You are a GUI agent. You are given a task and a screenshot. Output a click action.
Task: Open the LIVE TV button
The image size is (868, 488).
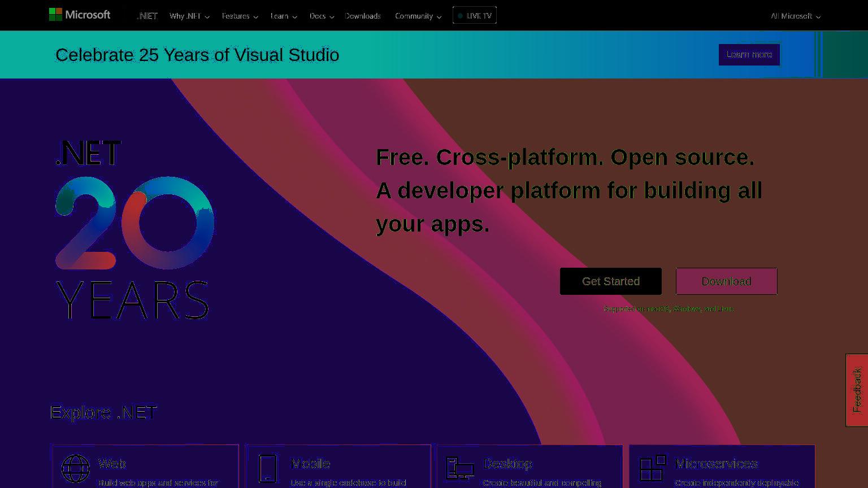(x=475, y=15)
